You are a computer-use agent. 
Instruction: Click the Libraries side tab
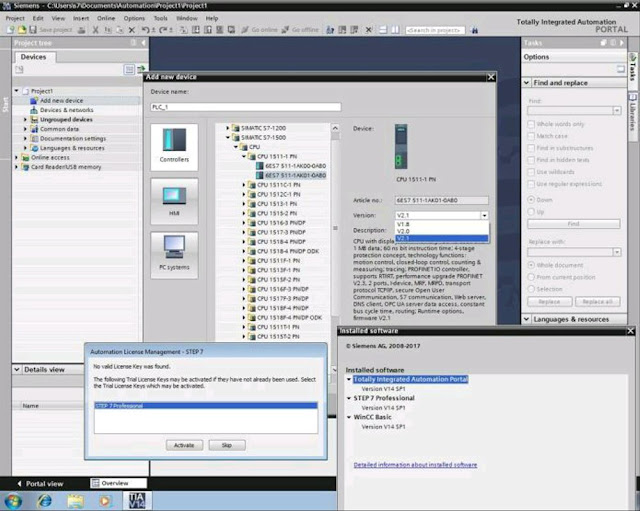pos(632,115)
